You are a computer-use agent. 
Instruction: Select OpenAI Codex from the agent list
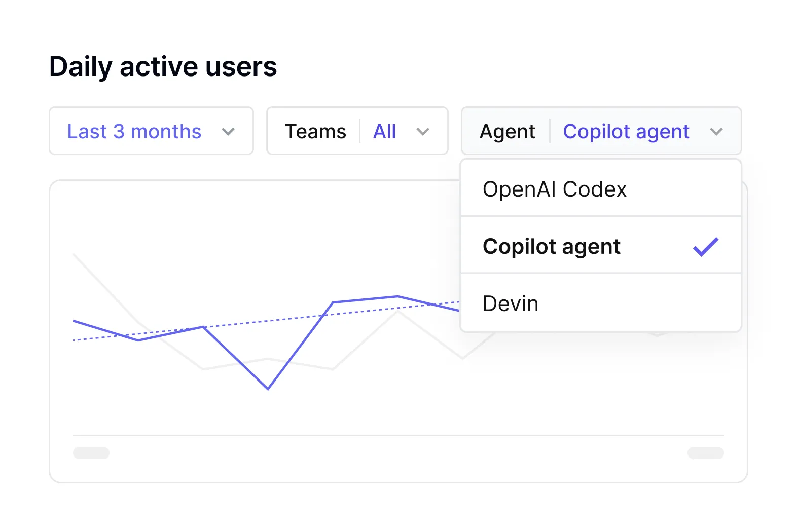pos(601,188)
